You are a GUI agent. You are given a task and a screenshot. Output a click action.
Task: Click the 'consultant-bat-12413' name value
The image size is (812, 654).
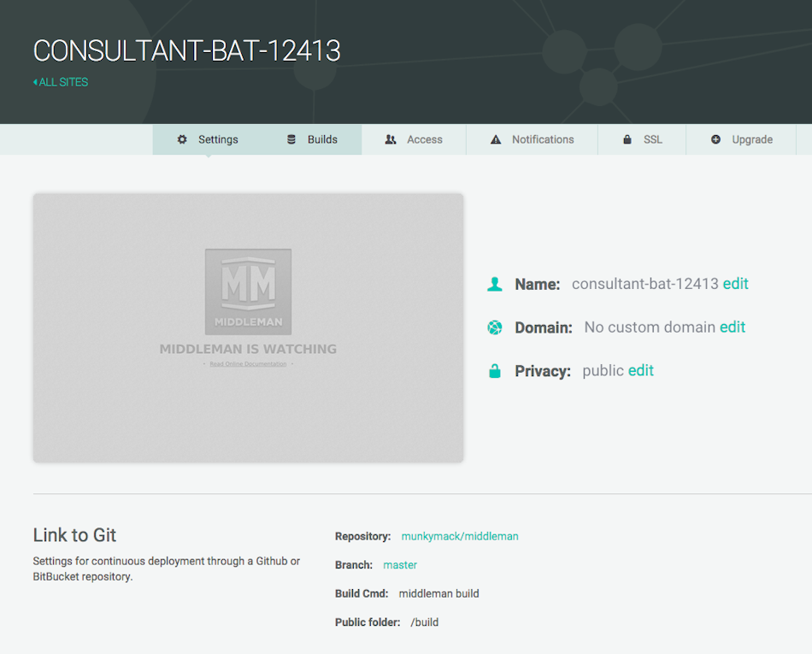(x=644, y=284)
